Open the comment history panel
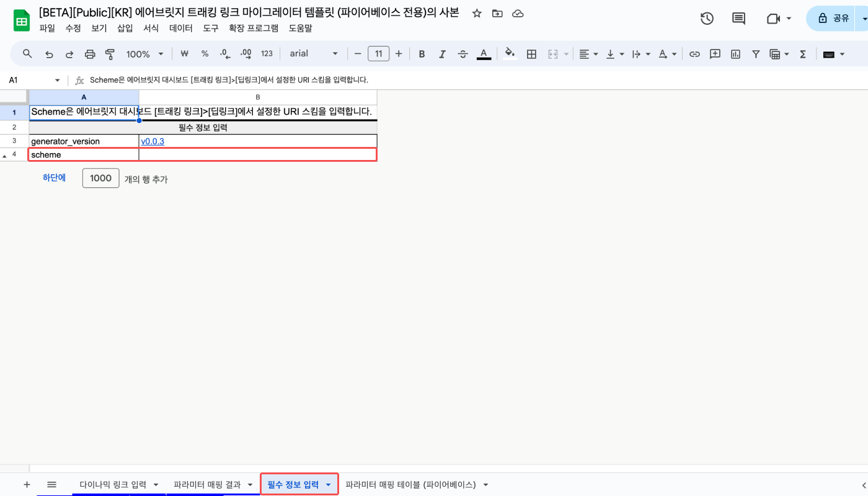This screenshot has width=868, height=496. [x=738, y=19]
